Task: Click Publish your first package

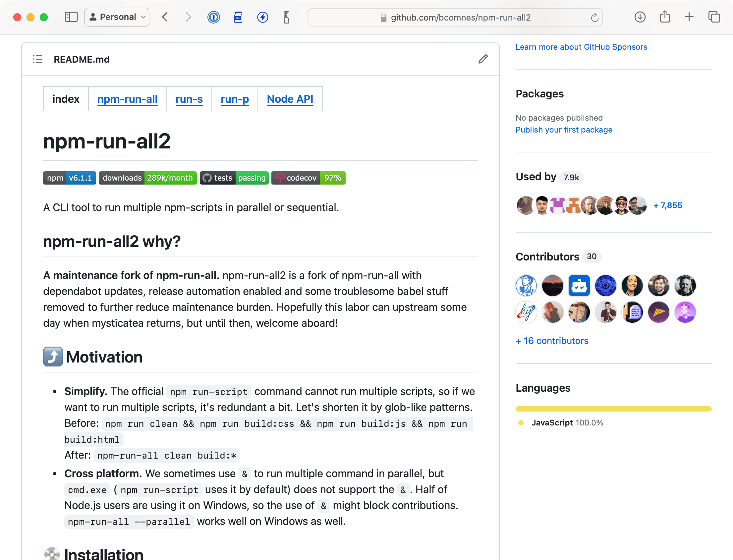Action: click(x=564, y=130)
